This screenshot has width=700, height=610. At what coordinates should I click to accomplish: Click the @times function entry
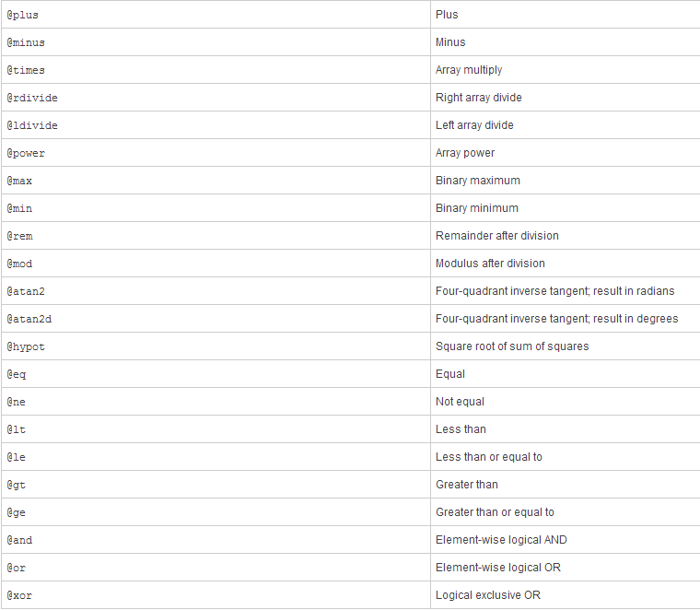click(26, 70)
